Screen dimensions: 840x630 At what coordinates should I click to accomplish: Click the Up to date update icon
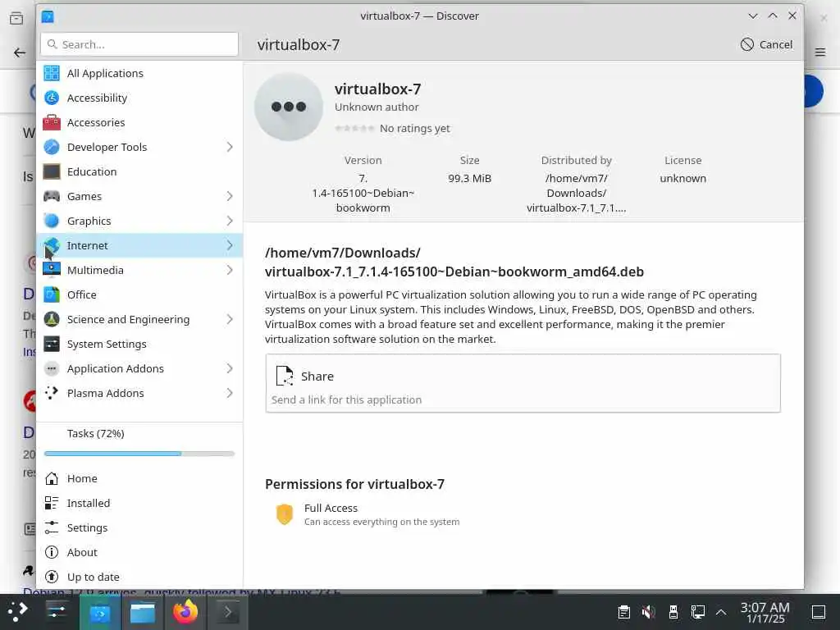point(52,577)
